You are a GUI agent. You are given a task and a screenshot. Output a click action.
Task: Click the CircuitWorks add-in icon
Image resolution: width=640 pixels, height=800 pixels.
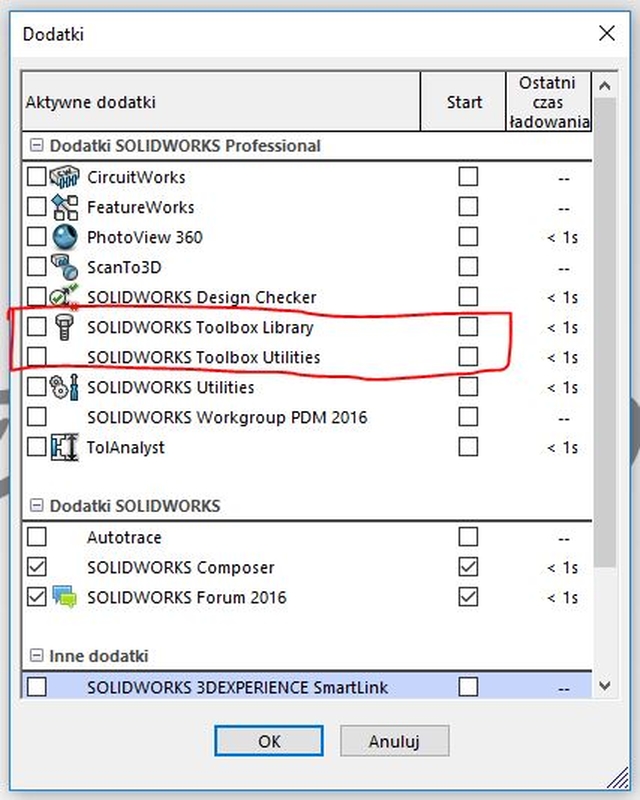tap(64, 177)
